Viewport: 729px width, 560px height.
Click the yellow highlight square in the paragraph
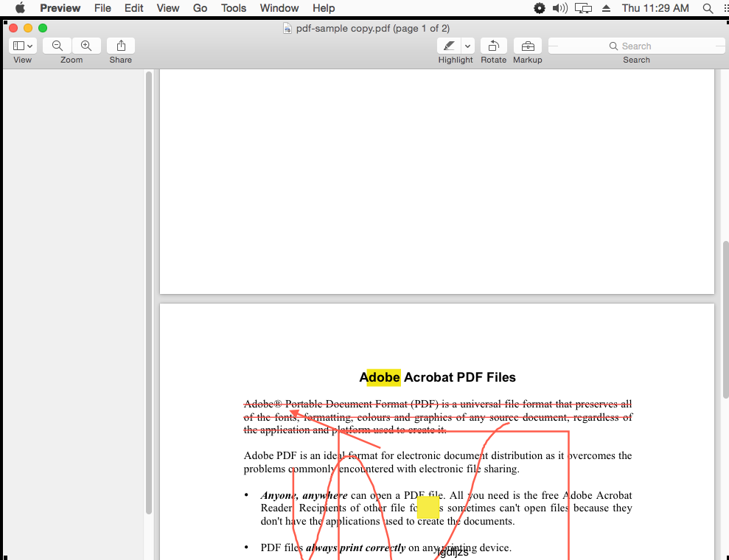click(x=428, y=507)
